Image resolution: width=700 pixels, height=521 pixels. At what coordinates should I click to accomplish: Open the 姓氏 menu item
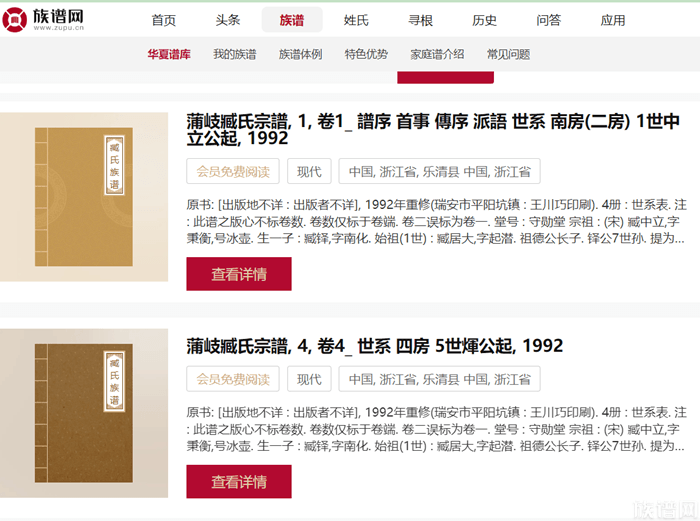click(356, 20)
